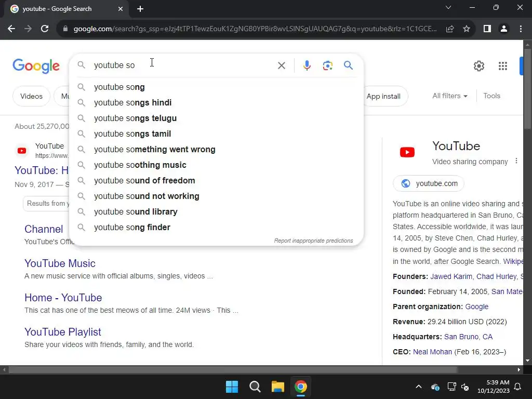Go back with the browser back arrow
Viewport: 532px width, 399px height.
(x=11, y=29)
